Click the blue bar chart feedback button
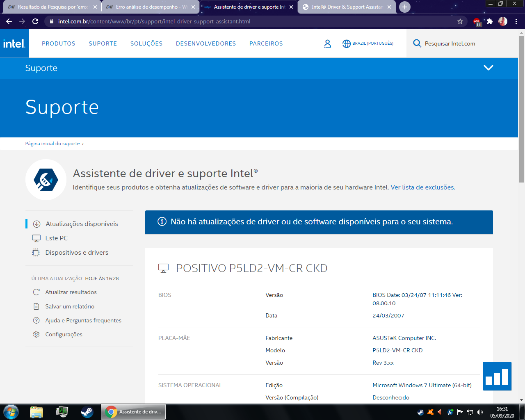525x420 pixels. pyautogui.click(x=497, y=376)
